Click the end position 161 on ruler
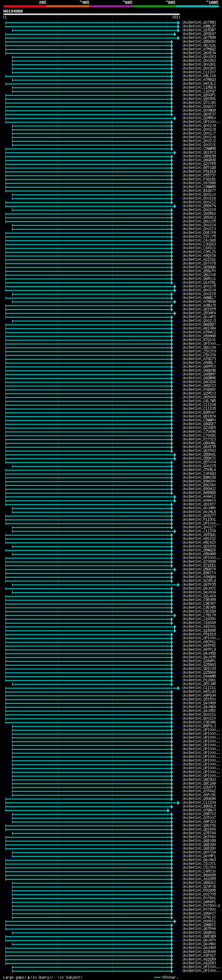The width and height of the screenshot is (222, 980). (175, 17)
